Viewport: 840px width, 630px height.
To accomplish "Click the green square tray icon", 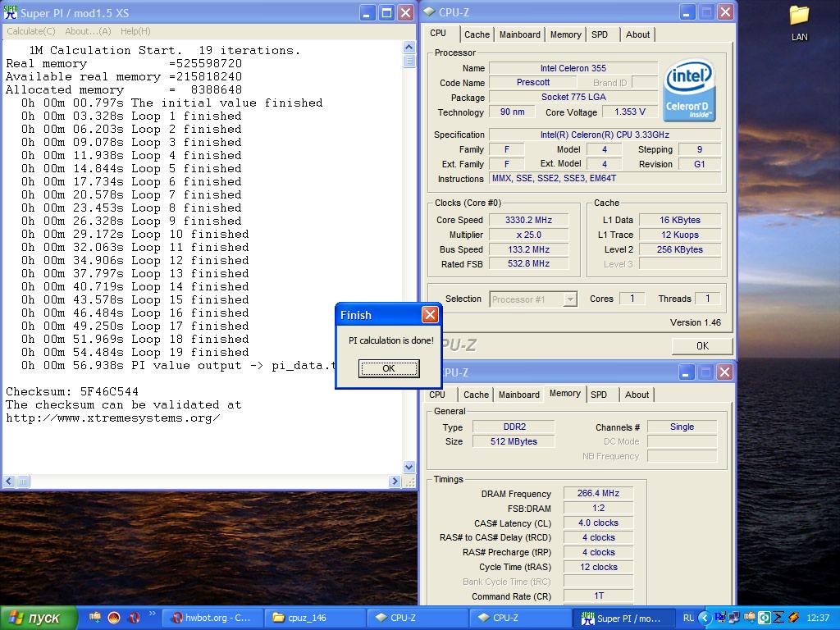I will tap(765, 618).
